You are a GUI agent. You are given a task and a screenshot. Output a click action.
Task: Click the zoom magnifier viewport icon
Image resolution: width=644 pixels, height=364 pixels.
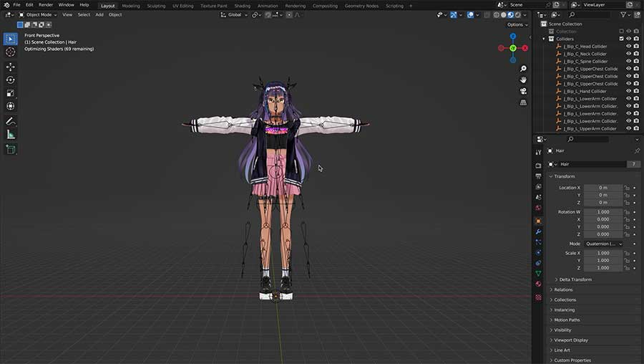coord(523,68)
